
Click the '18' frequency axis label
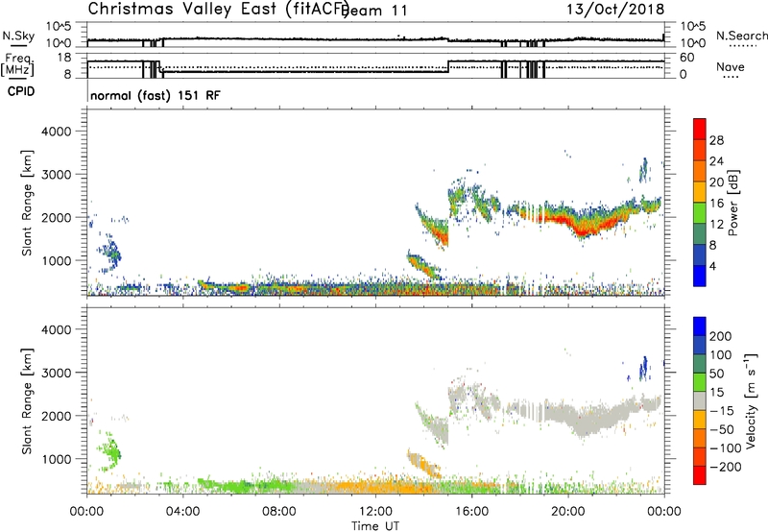tap(65, 58)
